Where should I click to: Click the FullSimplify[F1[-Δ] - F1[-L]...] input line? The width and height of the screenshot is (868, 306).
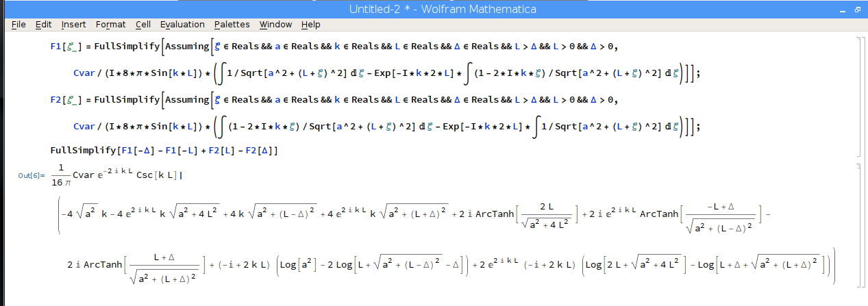pos(163,150)
